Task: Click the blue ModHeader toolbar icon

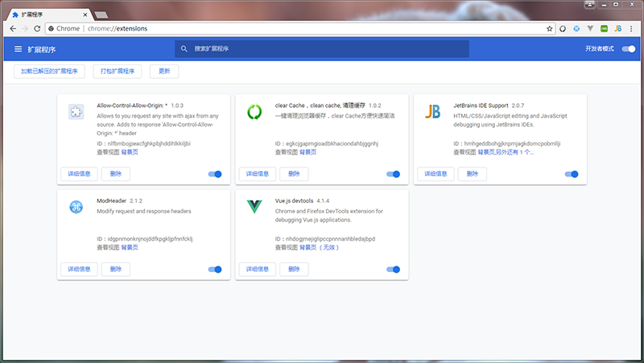Action: (x=576, y=28)
